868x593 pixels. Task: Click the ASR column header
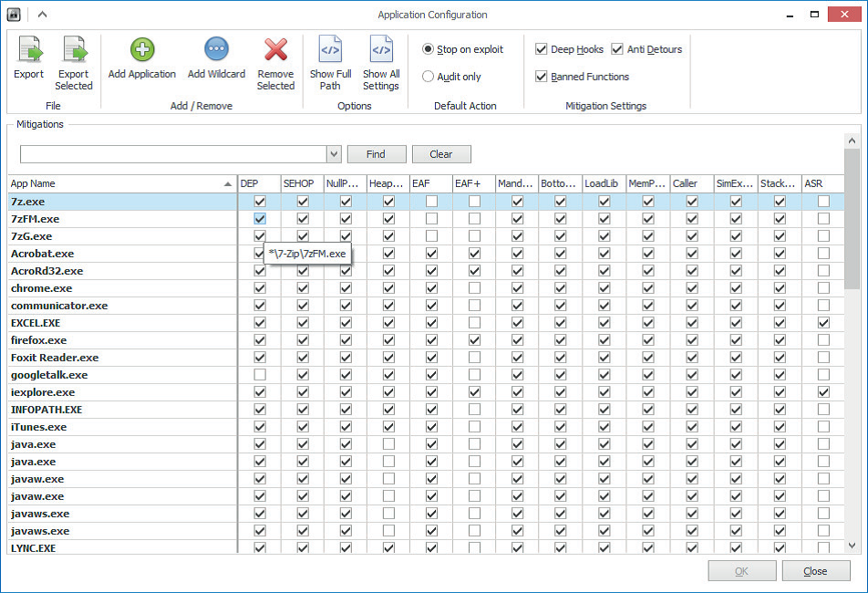coord(823,183)
